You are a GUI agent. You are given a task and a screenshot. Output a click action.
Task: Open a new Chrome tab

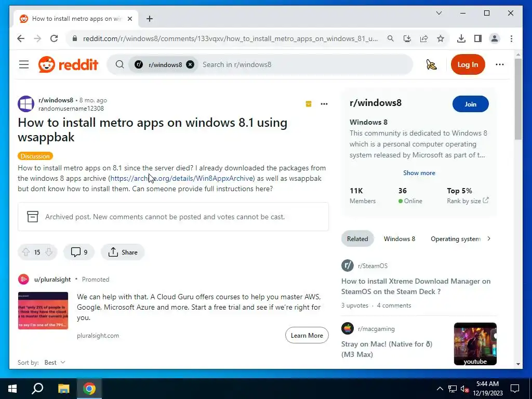[x=150, y=19]
